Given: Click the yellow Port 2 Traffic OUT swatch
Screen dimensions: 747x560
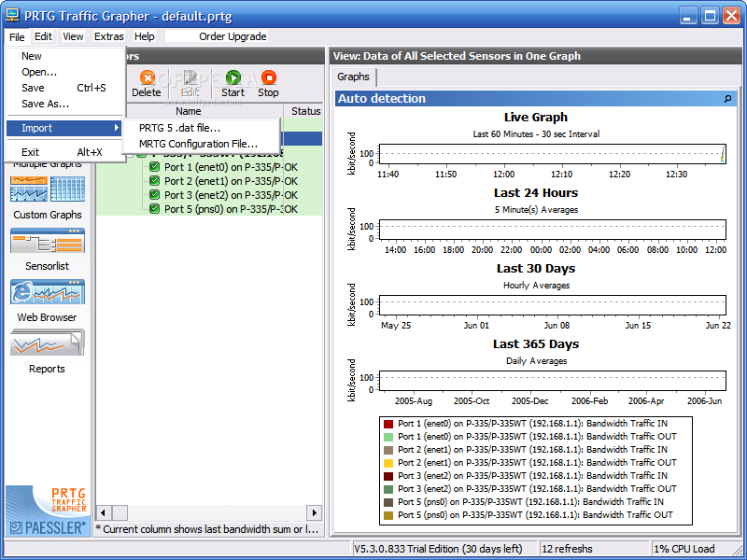Looking at the screenshot, I should pyautogui.click(x=388, y=463).
